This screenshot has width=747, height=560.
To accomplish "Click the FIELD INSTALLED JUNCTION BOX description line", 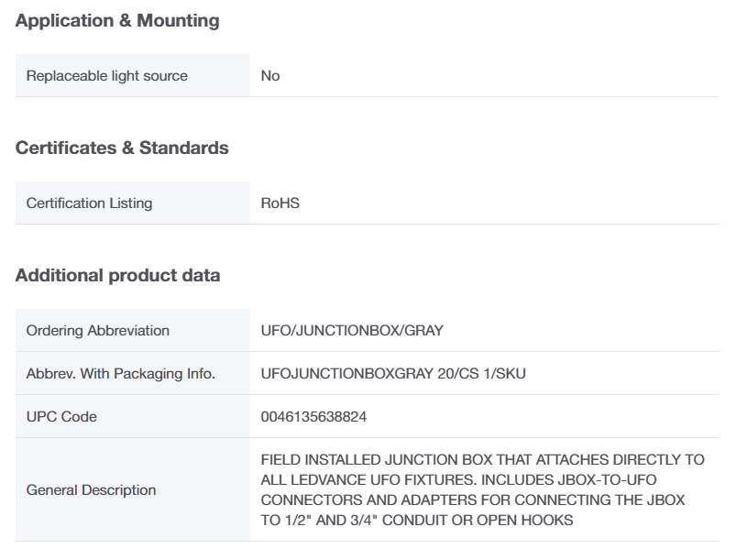I will coord(483,459).
